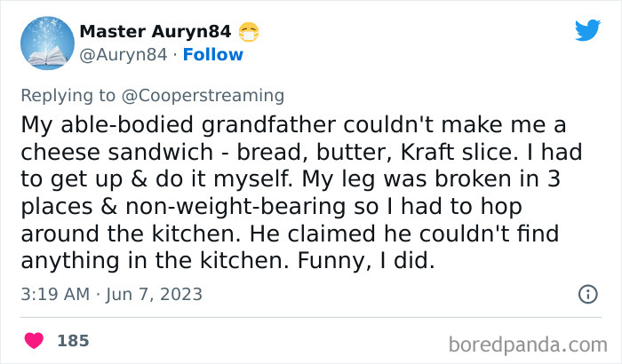Click the Twitter bird logo
The image size is (622, 364).
pyautogui.click(x=587, y=30)
